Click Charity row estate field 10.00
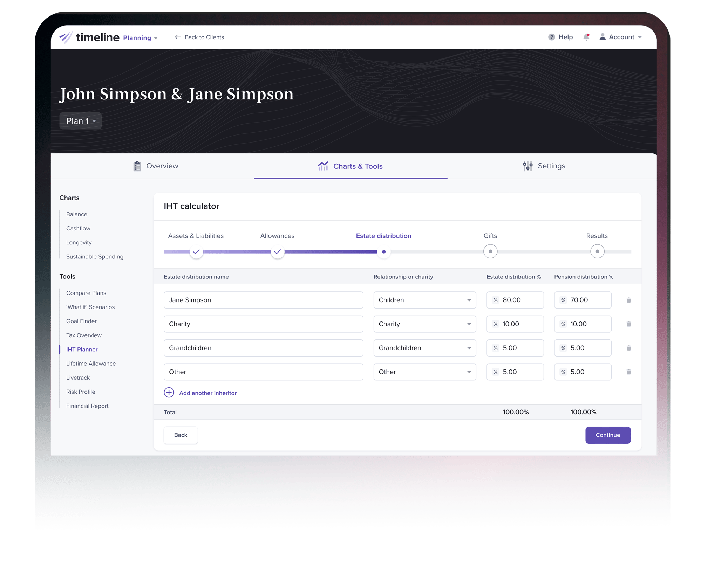This screenshot has height=588, width=701. click(x=515, y=324)
